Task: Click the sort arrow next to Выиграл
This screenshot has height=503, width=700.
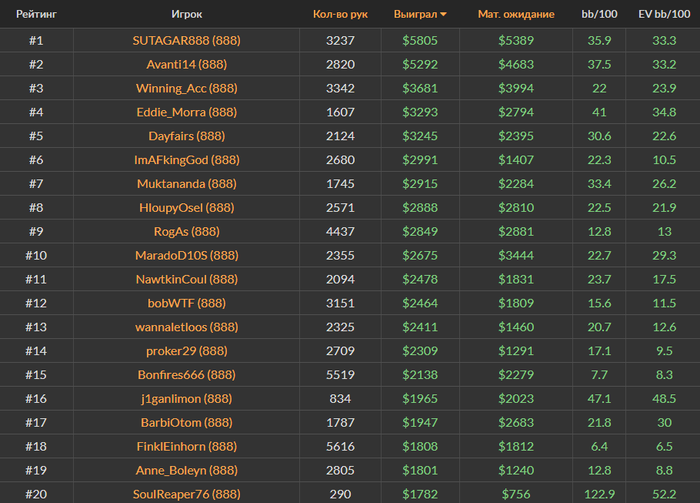Action: pos(444,15)
